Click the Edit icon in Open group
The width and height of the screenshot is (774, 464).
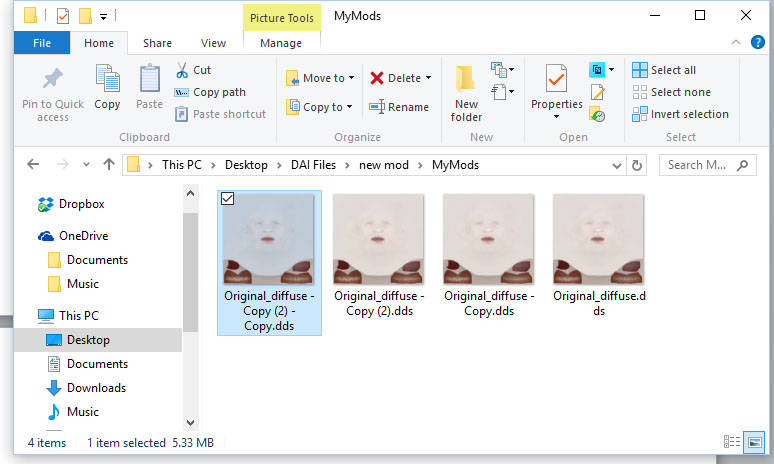pos(597,92)
